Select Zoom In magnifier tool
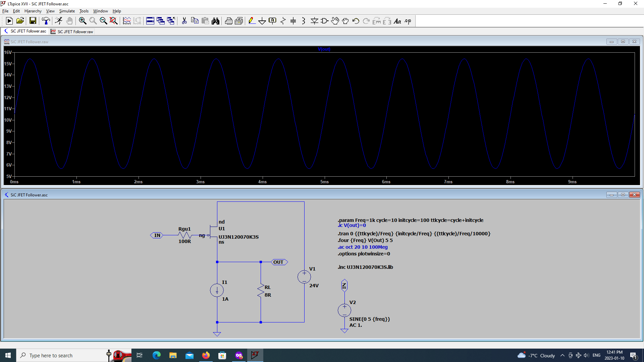644x362 pixels. pos(83,21)
